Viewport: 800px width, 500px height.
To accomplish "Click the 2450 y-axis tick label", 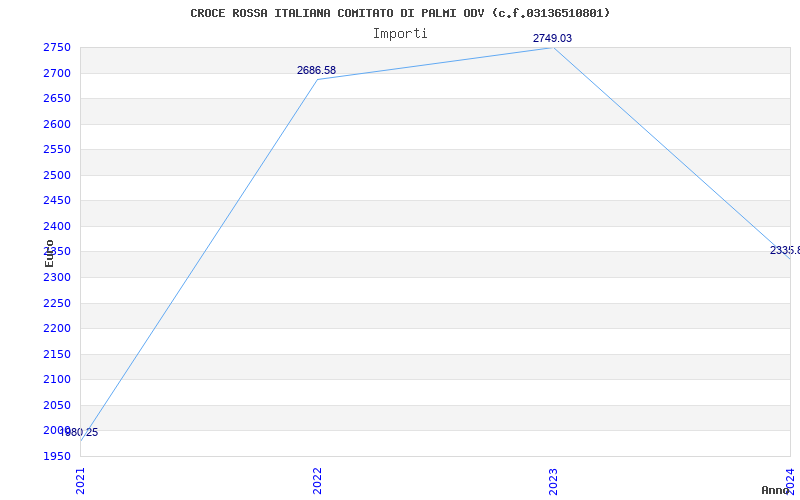I will tap(57, 201).
